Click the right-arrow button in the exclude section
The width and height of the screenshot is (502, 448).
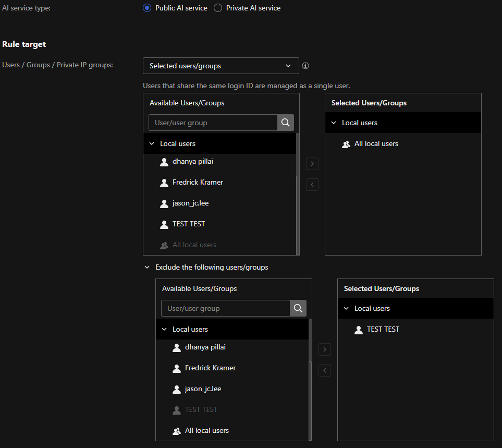coord(324,349)
